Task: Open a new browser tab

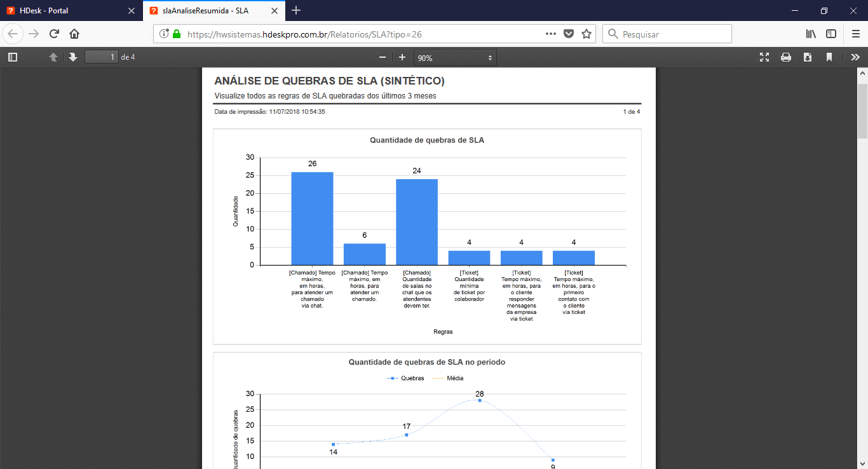Action: (x=296, y=11)
